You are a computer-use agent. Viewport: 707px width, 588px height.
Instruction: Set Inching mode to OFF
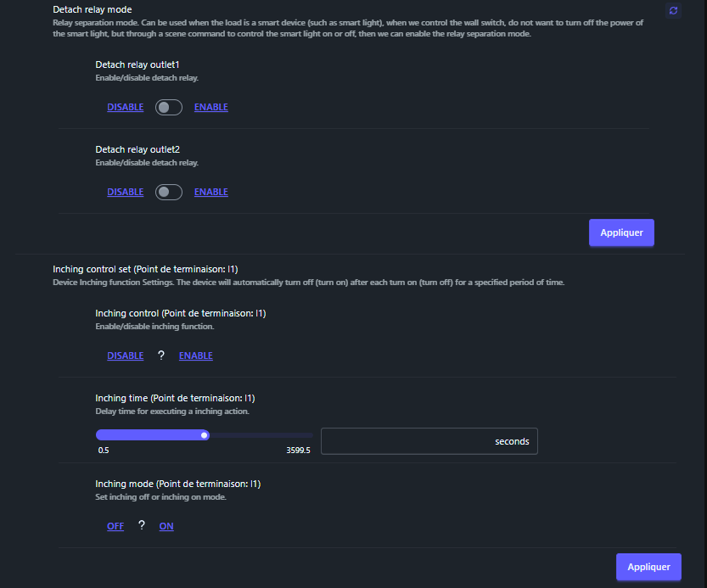point(115,527)
